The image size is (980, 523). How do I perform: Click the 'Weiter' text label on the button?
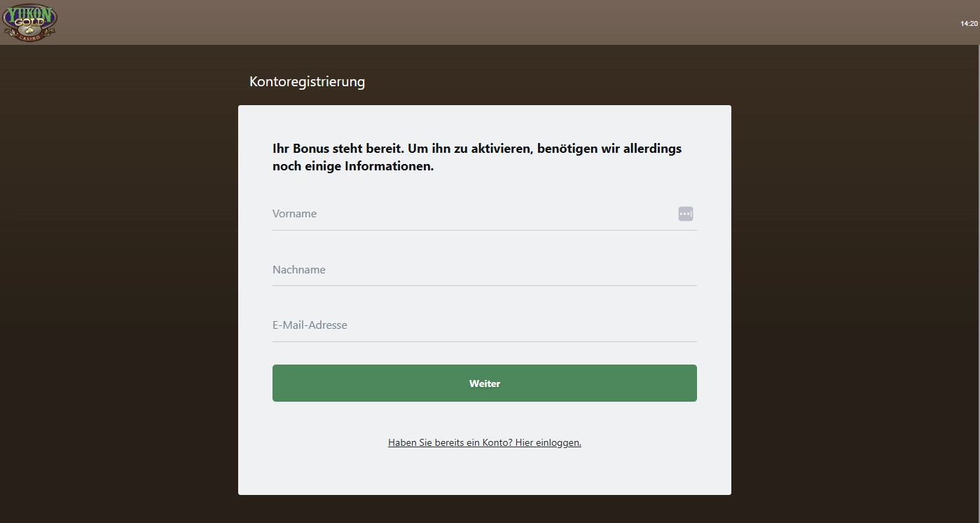(485, 383)
